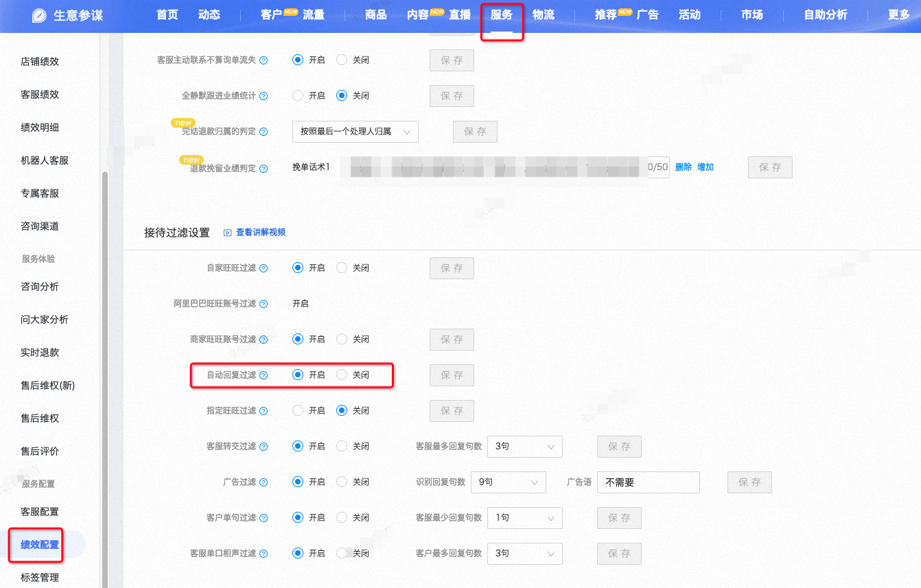Viewport: 921px width, 588px height.
Task: Click 保存 button for 自动回复过滤
Action: (x=452, y=375)
